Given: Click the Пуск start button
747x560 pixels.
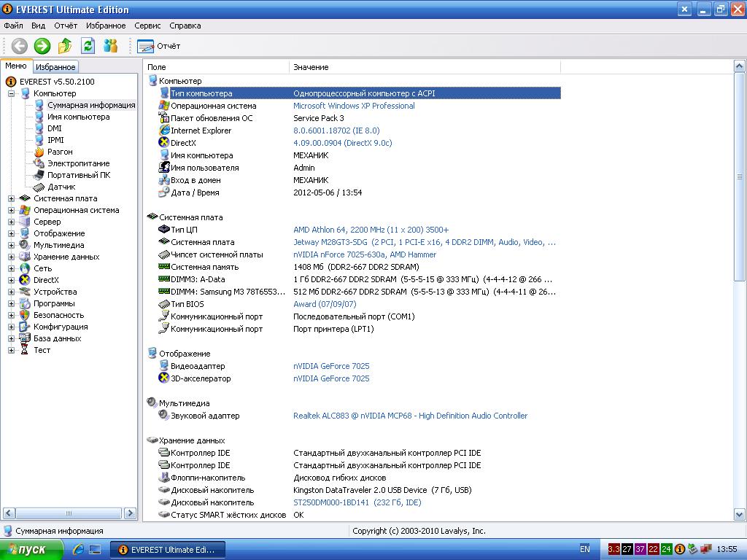Looking at the screenshot, I should (31, 550).
